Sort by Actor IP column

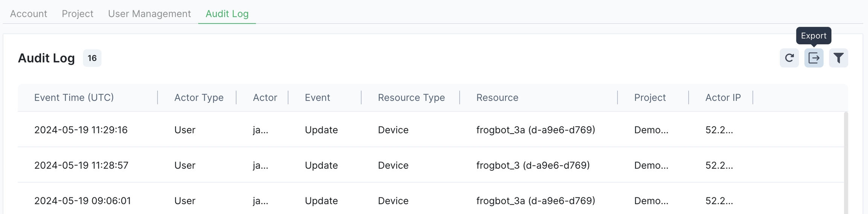coord(723,97)
